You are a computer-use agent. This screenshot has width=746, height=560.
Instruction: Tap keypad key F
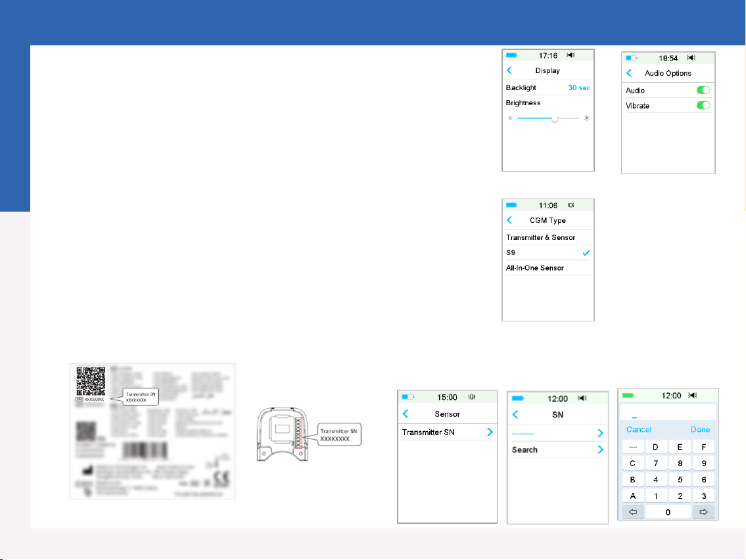[704, 447]
